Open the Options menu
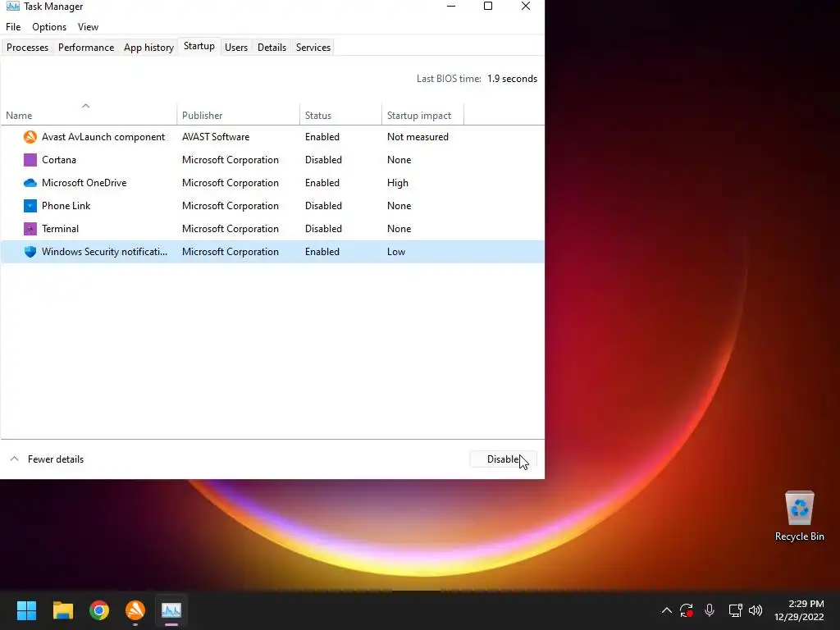 [x=49, y=27]
